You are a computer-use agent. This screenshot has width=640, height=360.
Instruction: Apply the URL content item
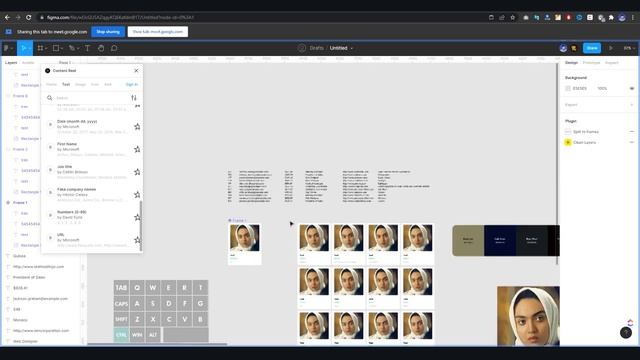92,240
